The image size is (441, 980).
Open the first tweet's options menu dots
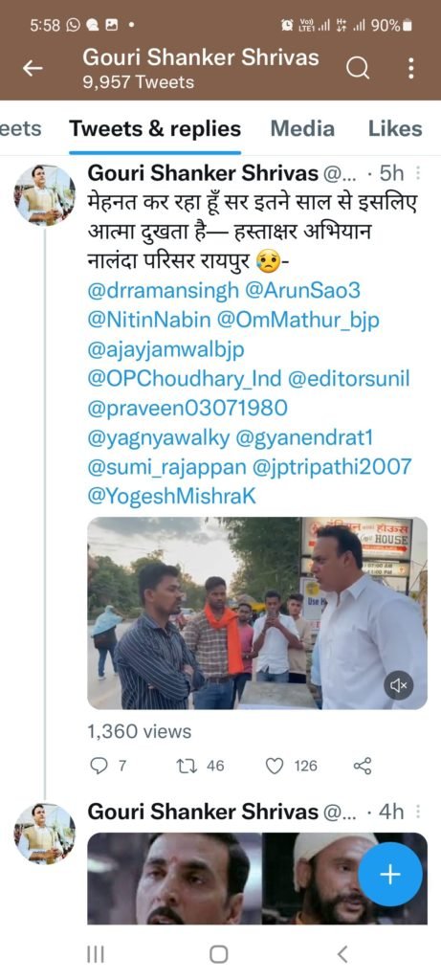[418, 172]
